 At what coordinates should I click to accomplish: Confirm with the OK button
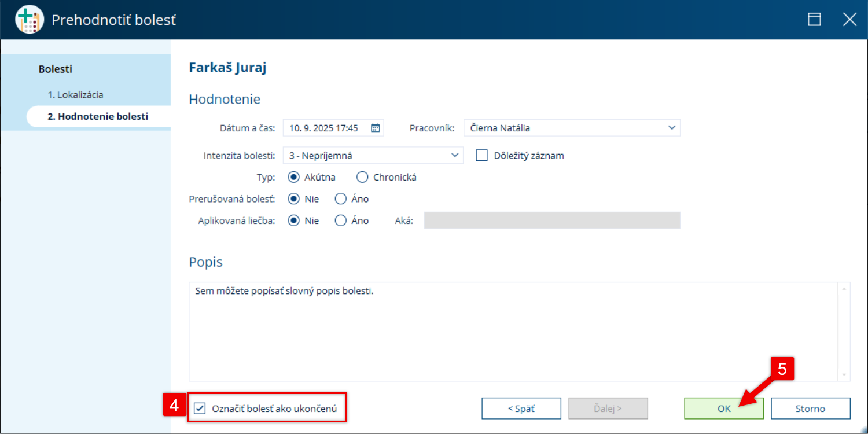click(x=724, y=409)
